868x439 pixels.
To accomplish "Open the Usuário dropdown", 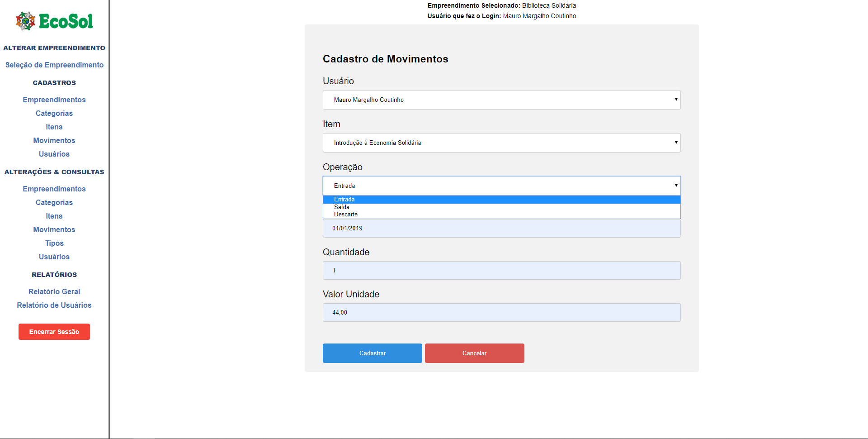I will [501, 100].
